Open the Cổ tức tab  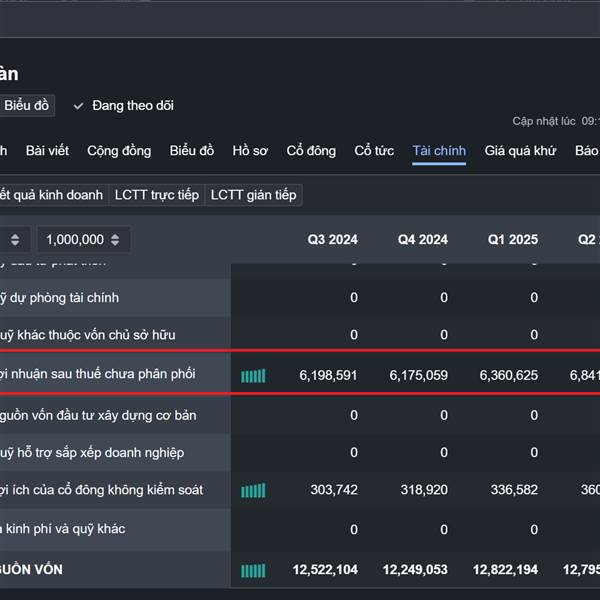click(374, 151)
